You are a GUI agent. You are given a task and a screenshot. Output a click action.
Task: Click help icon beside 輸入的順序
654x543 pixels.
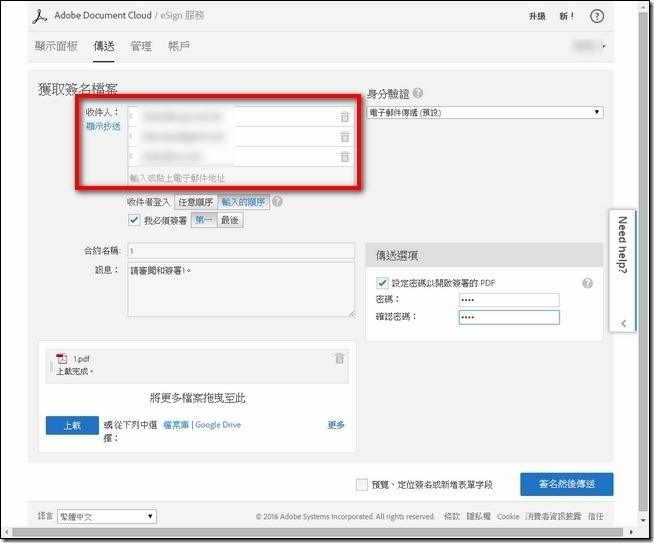tap(277, 202)
